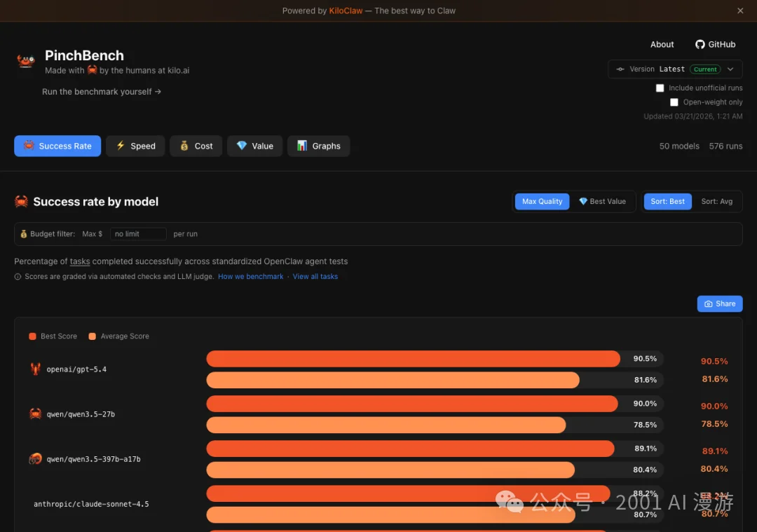
Task: Switch to the Speed tab
Action: [x=135, y=146]
